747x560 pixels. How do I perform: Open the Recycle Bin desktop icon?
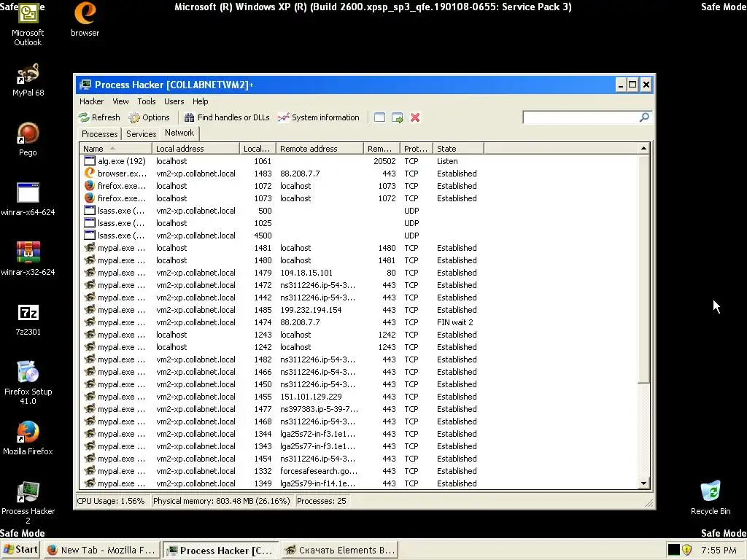coord(711,498)
